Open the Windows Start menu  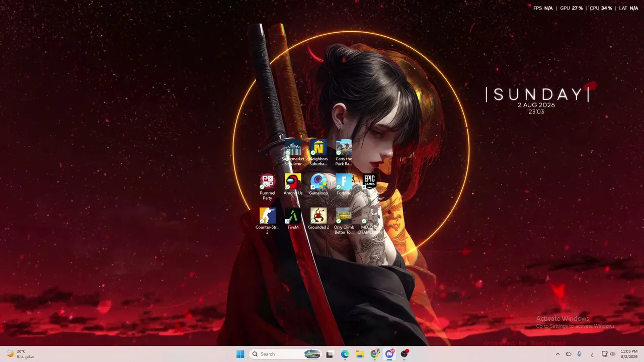tap(240, 354)
